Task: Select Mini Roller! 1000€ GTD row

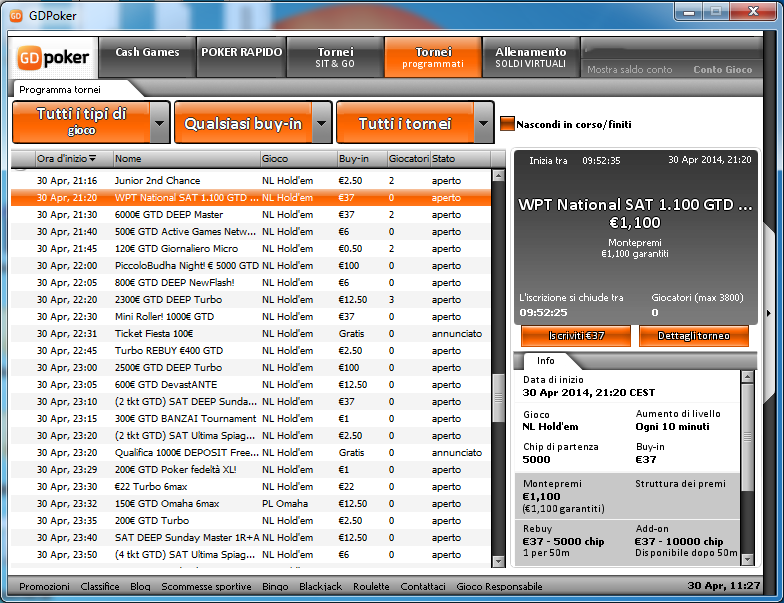Action: (251, 316)
